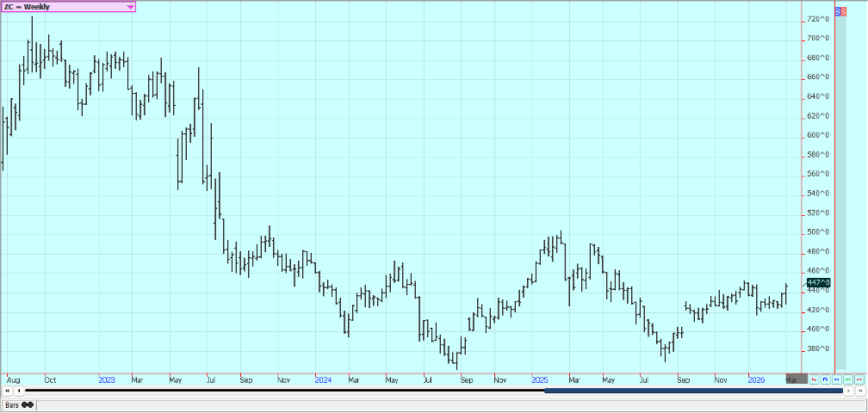Click the rightmost red dash icon

pos(859,379)
